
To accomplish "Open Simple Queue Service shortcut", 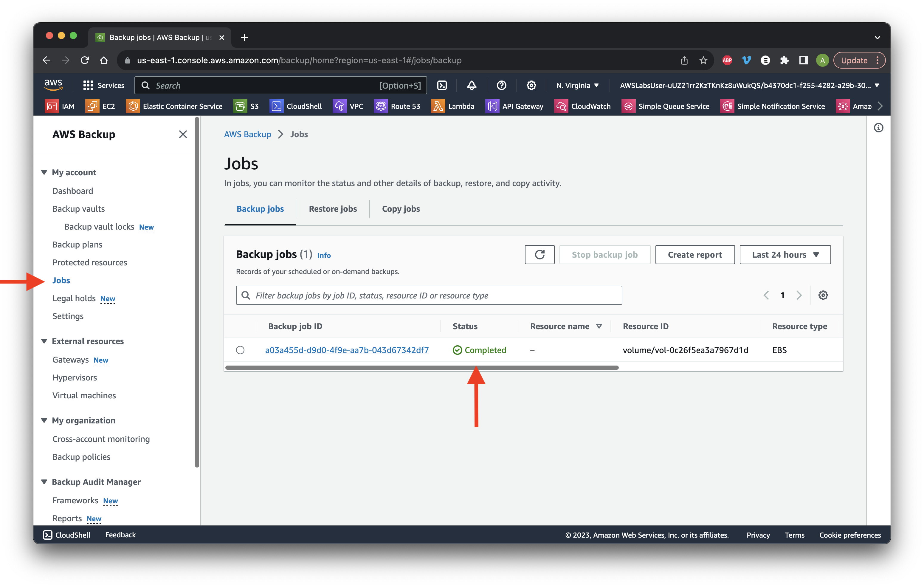I will click(665, 106).
